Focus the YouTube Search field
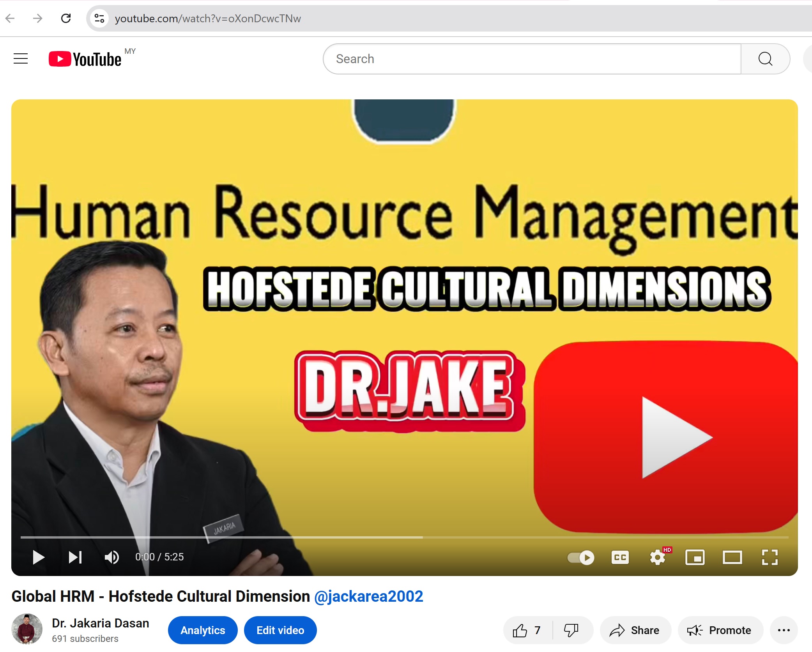The width and height of the screenshot is (812, 652). (x=532, y=59)
